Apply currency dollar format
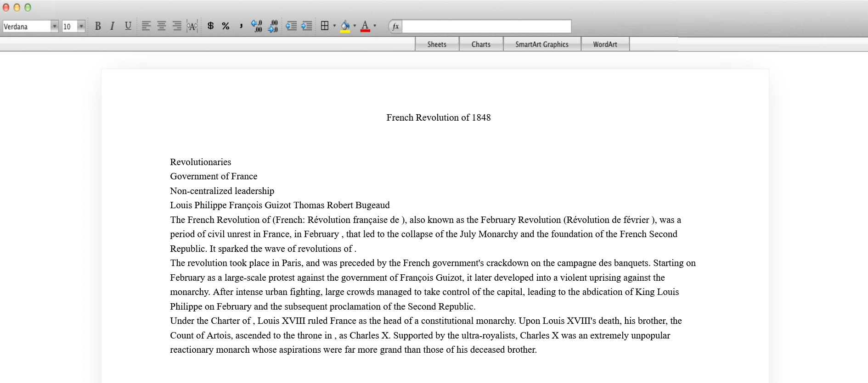This screenshot has width=868, height=383. (x=210, y=26)
